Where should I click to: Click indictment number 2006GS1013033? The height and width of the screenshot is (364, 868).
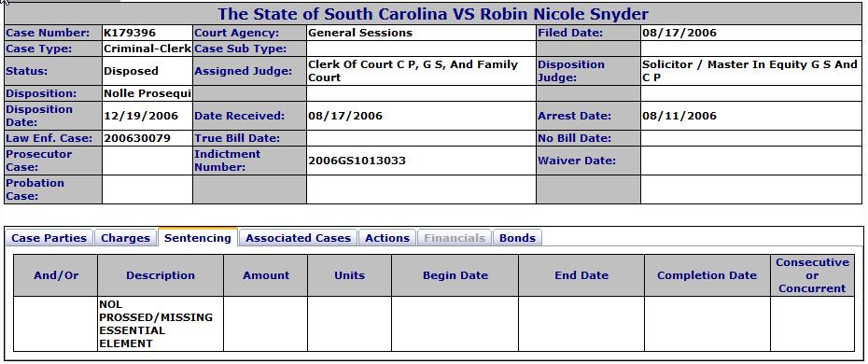coord(357,161)
